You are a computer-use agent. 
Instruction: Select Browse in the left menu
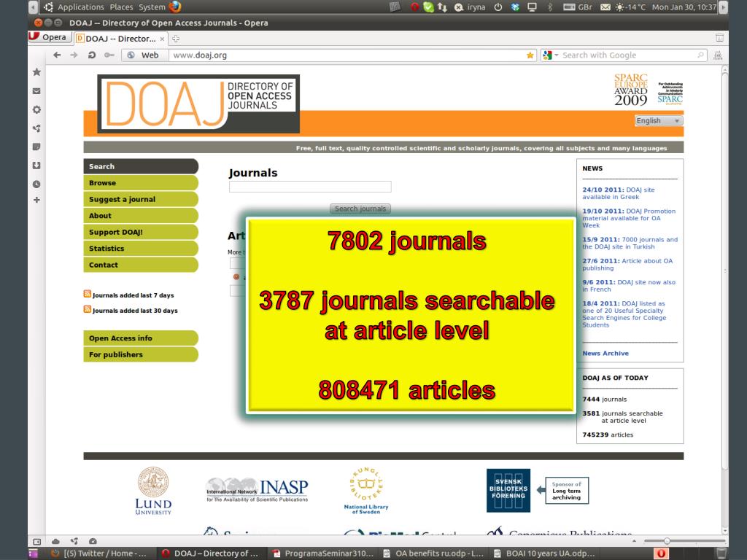coord(141,183)
